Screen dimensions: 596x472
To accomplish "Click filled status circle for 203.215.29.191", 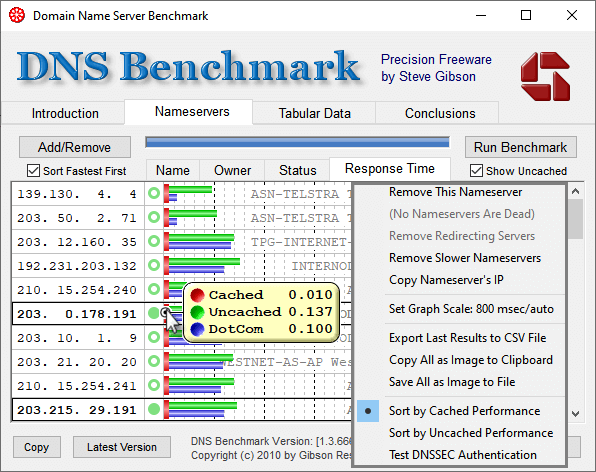I will coord(154,410).
